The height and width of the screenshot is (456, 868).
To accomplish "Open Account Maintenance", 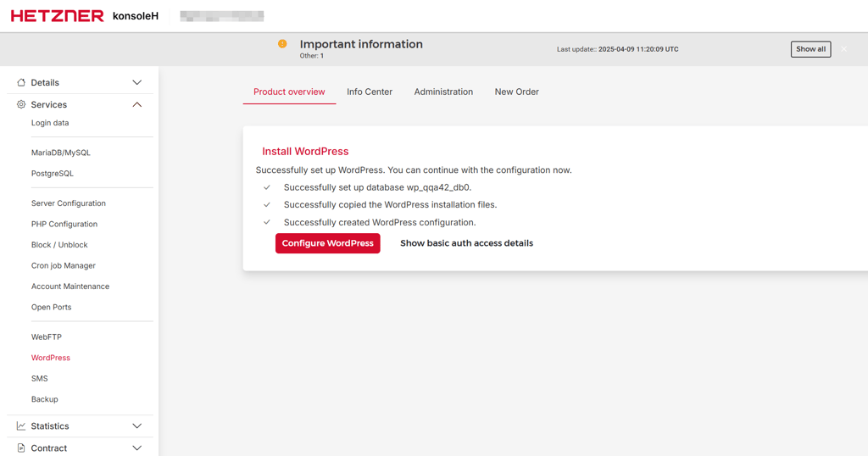I will (x=70, y=286).
